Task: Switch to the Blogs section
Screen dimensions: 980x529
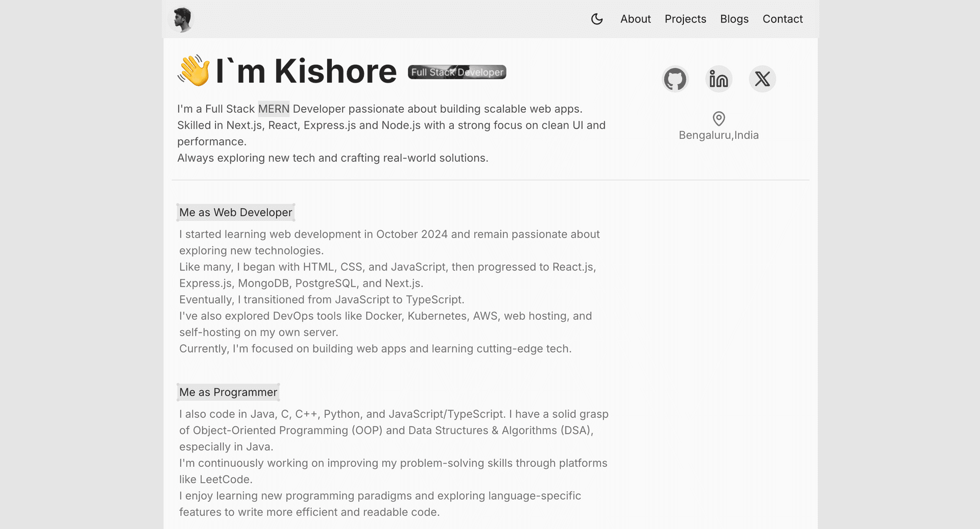Action: [x=734, y=19]
